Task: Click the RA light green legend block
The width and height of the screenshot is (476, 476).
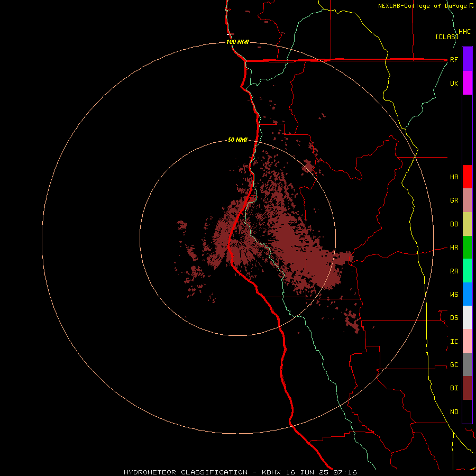Action: [467, 271]
